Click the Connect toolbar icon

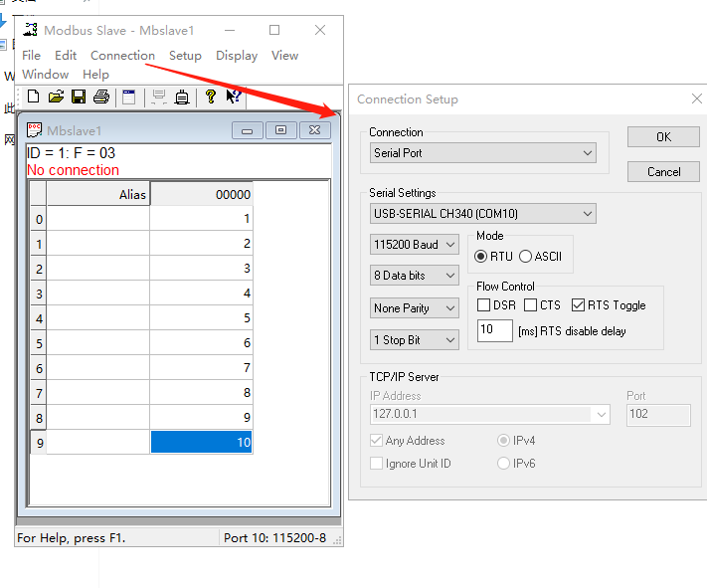click(x=183, y=97)
